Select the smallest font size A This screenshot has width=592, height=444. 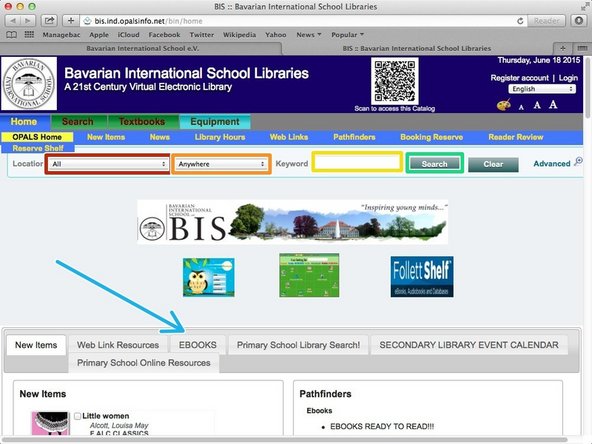(x=521, y=107)
